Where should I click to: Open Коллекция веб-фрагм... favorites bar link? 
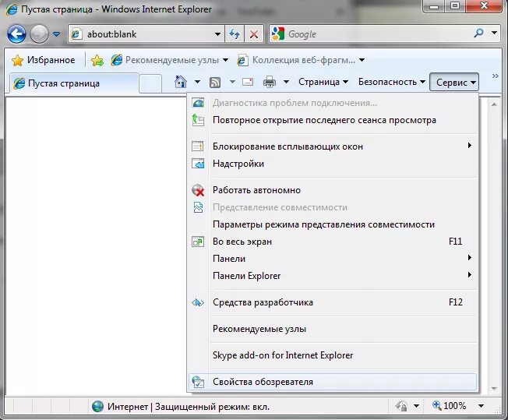click(x=296, y=60)
